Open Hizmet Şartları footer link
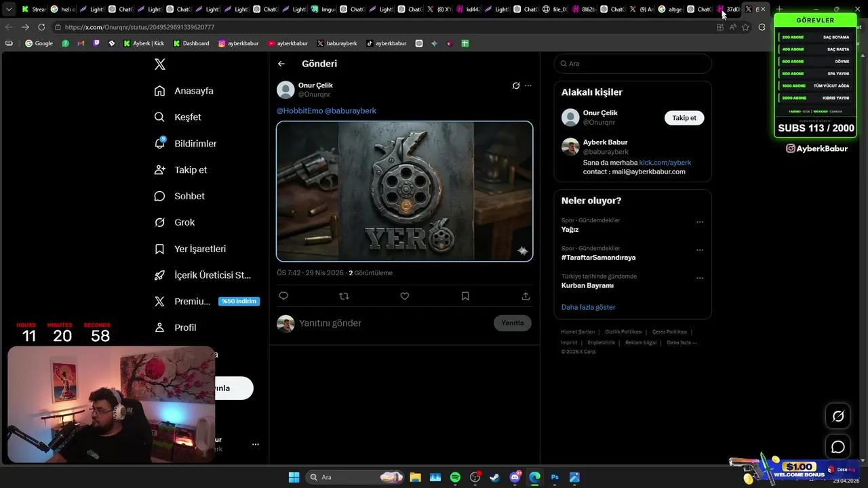 click(x=578, y=332)
